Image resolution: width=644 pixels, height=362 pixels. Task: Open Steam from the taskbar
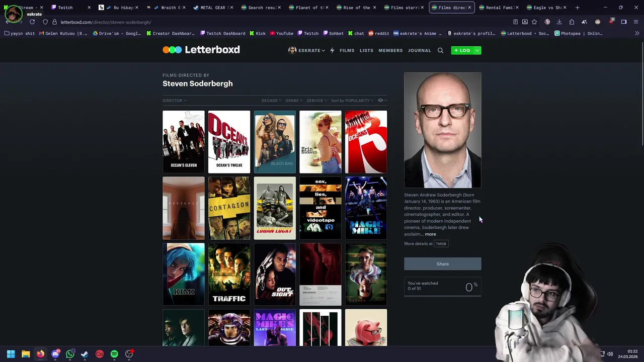[85, 354]
